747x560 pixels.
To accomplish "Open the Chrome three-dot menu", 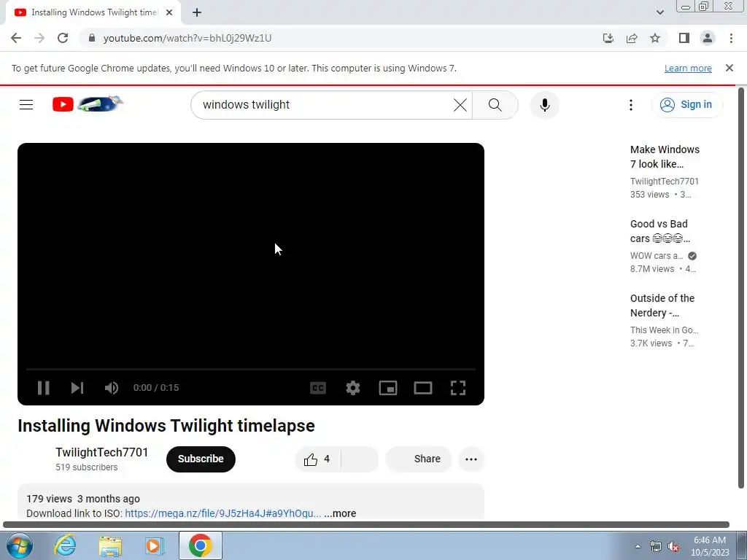I will [731, 38].
